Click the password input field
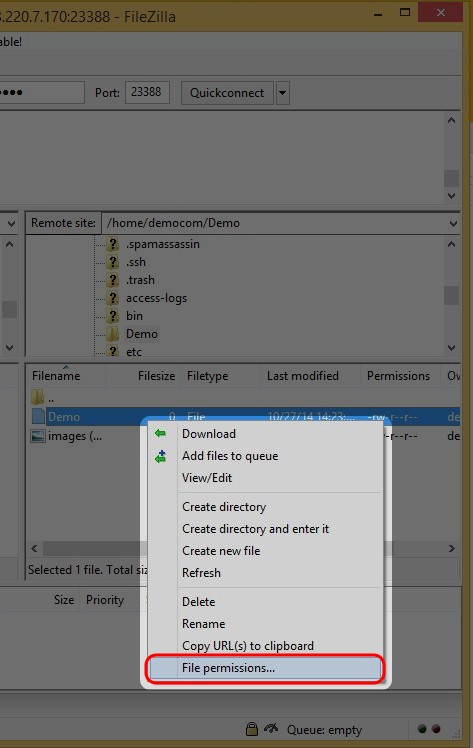This screenshot has width=473, height=748. 42,92
